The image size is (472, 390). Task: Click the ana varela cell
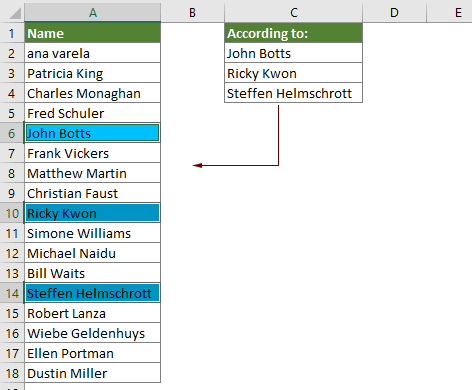click(92, 53)
